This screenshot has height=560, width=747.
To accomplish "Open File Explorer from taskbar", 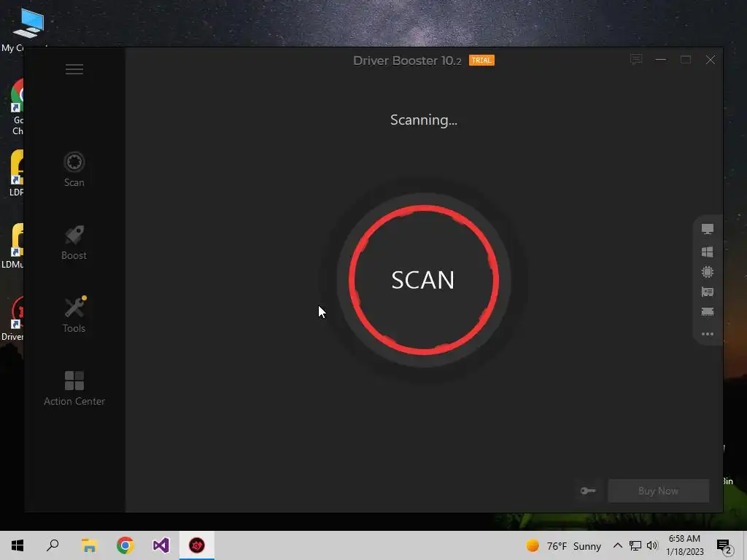I will click(89, 545).
